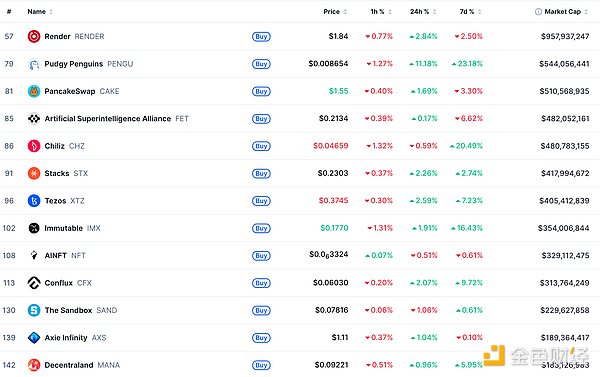
Task: Click the Chiliz coin logo
Action: pos(34,146)
